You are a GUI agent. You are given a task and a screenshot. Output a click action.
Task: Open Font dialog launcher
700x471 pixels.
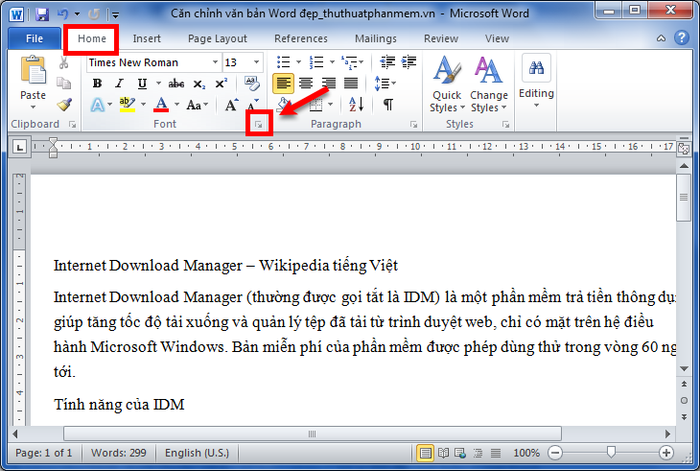click(x=259, y=125)
